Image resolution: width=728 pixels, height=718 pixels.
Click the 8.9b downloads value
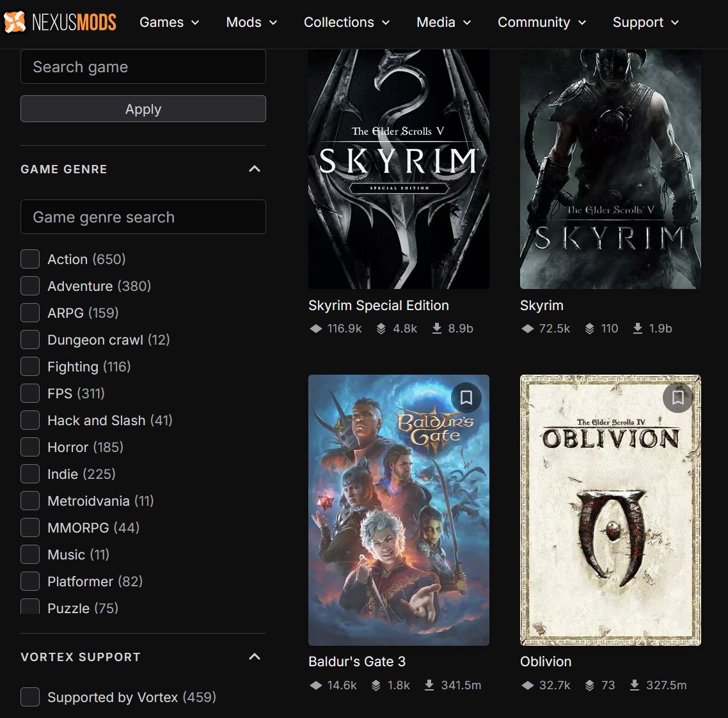click(x=460, y=329)
